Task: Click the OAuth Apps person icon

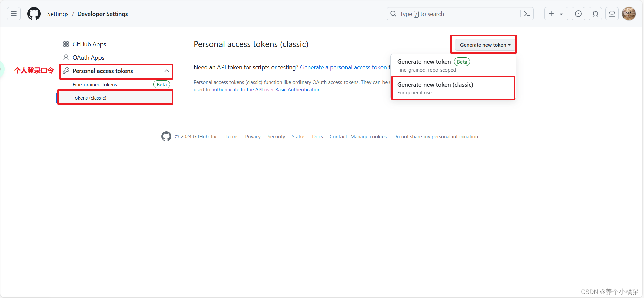Action: (x=66, y=57)
